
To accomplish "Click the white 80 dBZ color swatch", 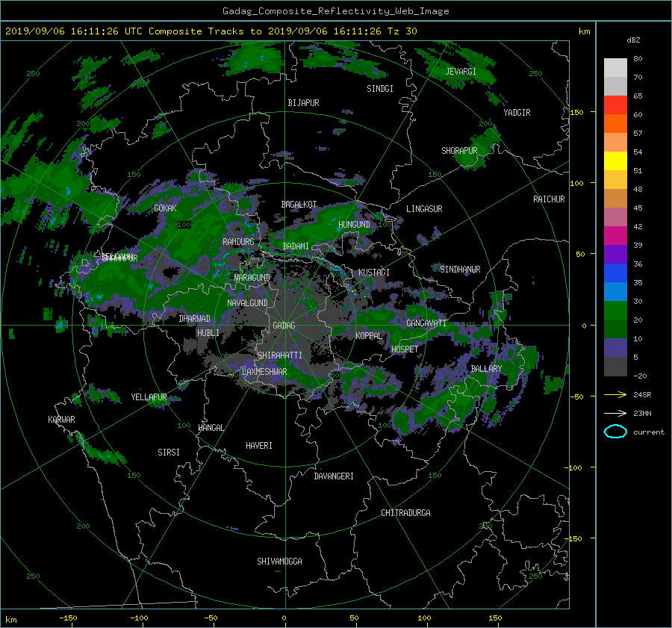I will [615, 67].
